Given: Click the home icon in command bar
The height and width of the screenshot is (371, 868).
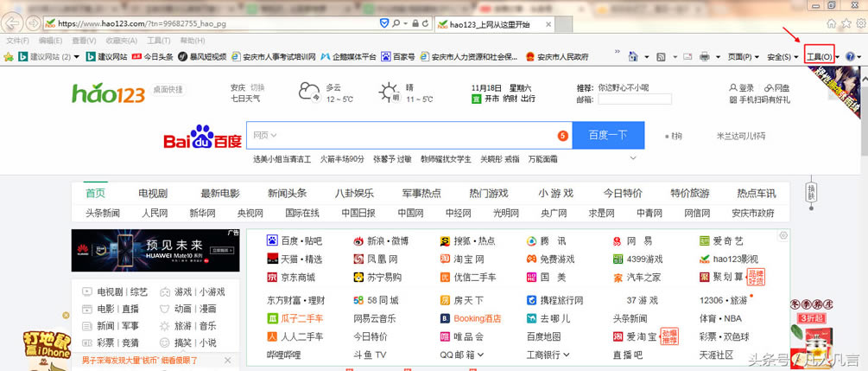Looking at the screenshot, I should click(x=633, y=57).
